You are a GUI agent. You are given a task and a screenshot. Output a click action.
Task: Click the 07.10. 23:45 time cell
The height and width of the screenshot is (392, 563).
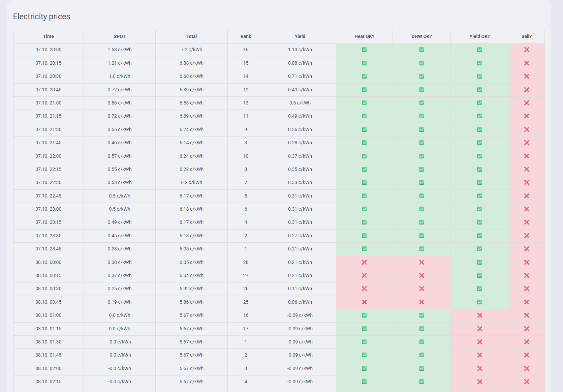[x=49, y=249]
